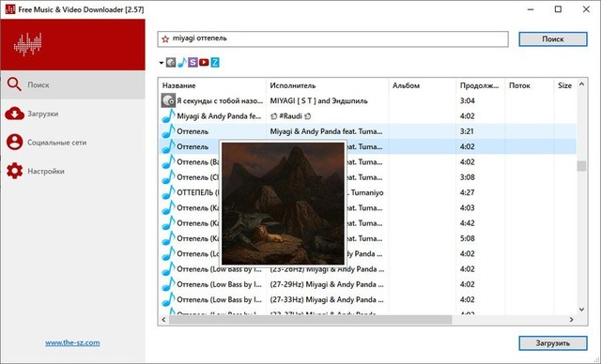Click the album art thumbnail preview
601x364 pixels.
point(283,204)
